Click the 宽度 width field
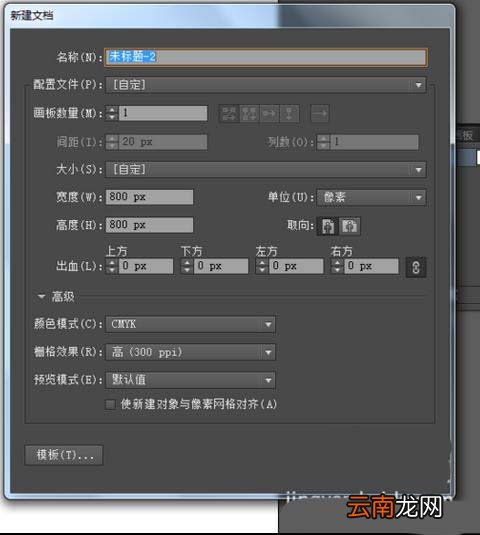The width and height of the screenshot is (480, 535). click(149, 197)
